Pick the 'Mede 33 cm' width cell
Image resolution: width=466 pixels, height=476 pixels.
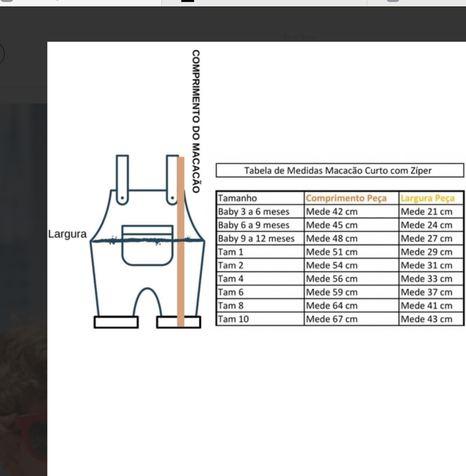click(431, 279)
